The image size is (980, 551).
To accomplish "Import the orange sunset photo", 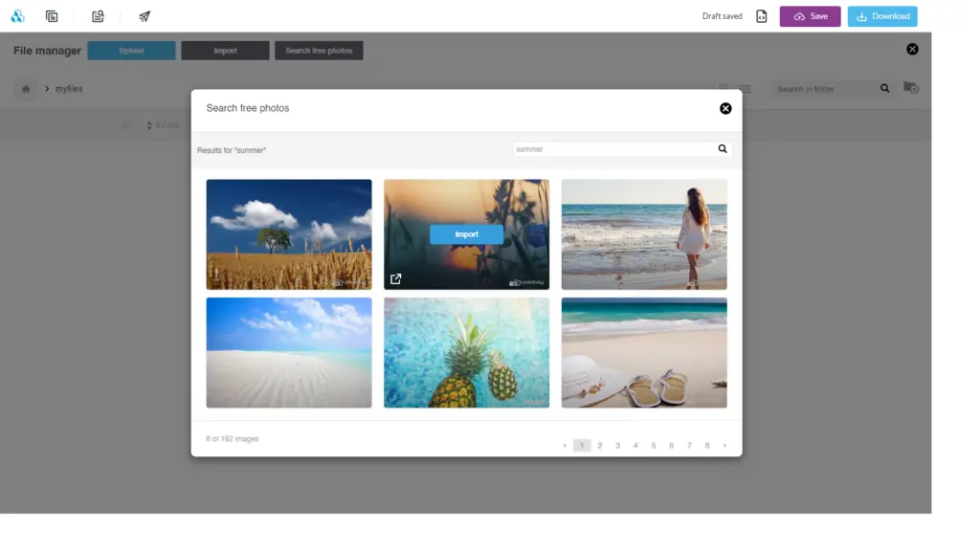I will pos(466,233).
